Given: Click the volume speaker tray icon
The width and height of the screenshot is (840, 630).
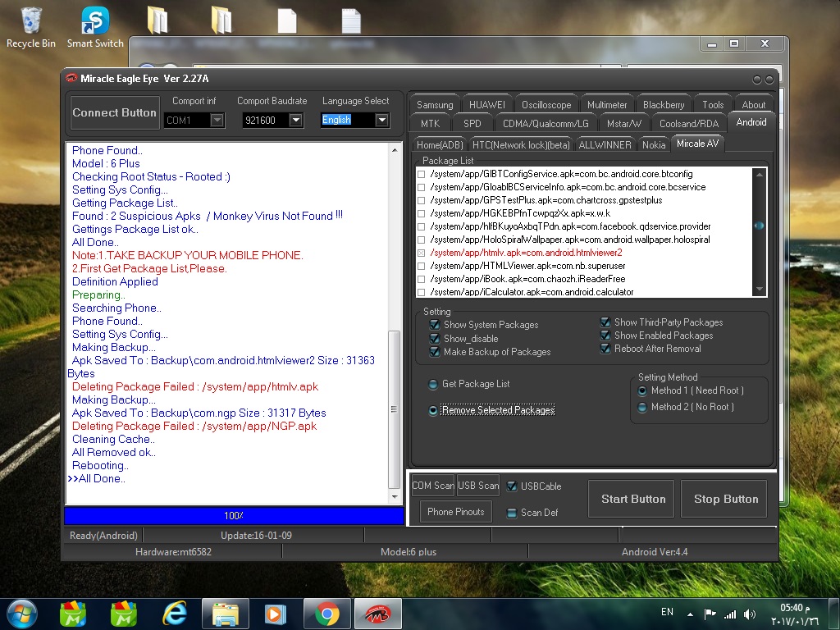Looking at the screenshot, I should click(750, 614).
